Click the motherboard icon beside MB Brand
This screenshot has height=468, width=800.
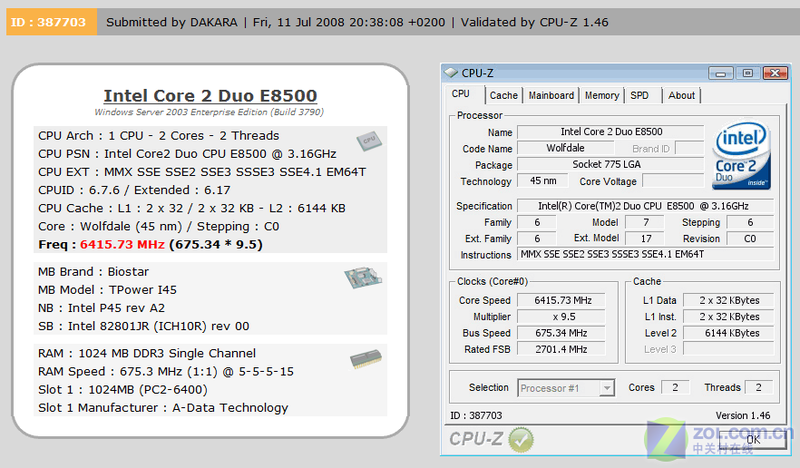(363, 278)
